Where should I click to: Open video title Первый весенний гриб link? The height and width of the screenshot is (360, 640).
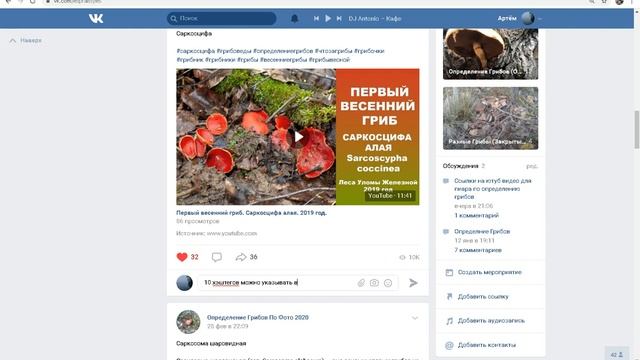coord(251,213)
